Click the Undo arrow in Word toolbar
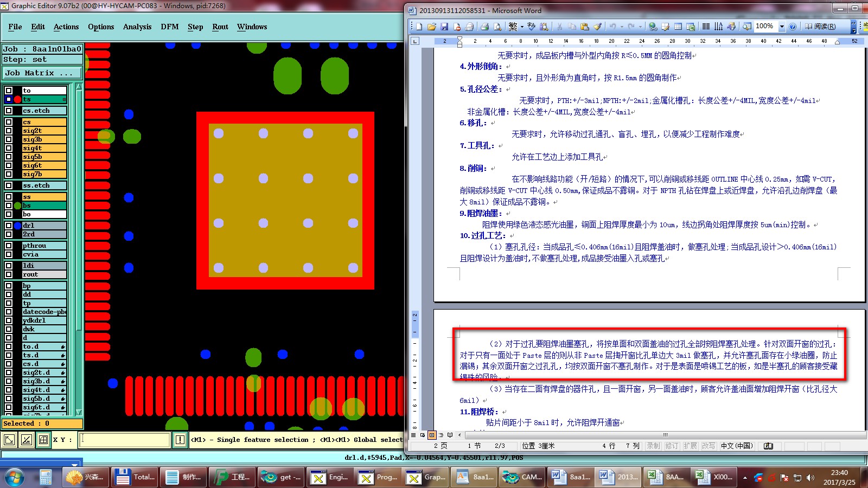This screenshot has width=868, height=488. pyautogui.click(x=613, y=26)
